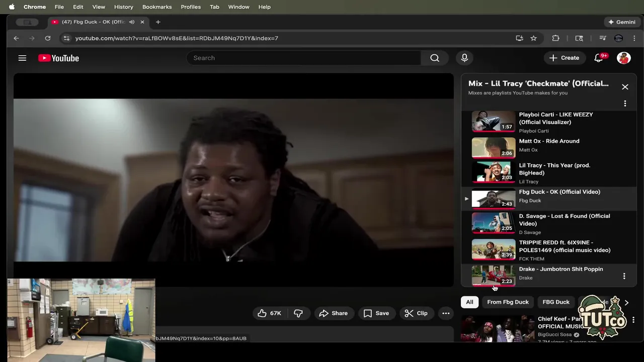Open the File menu
The height and width of the screenshot is (362, 644).
pyautogui.click(x=59, y=7)
